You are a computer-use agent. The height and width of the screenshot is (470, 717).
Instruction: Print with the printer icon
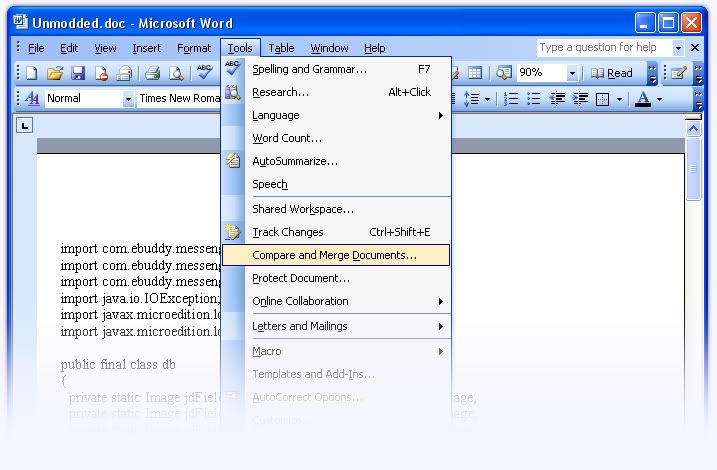(x=153, y=73)
